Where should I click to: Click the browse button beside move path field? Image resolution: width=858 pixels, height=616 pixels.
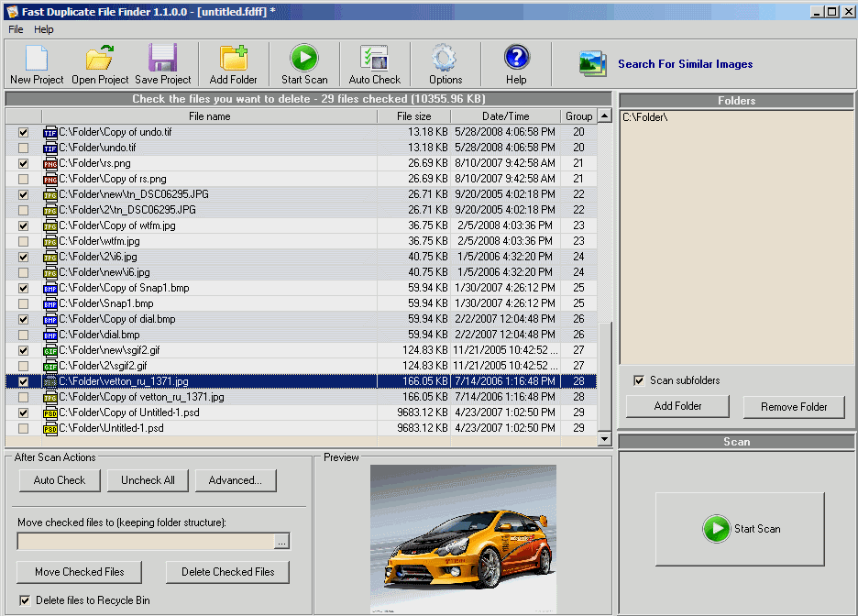coord(281,542)
